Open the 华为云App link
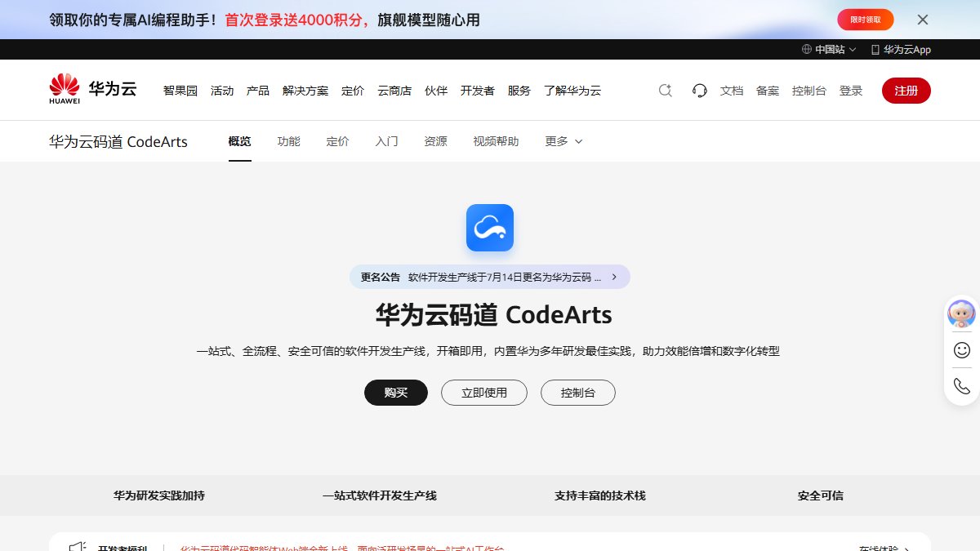The image size is (980, 551). [x=901, y=50]
